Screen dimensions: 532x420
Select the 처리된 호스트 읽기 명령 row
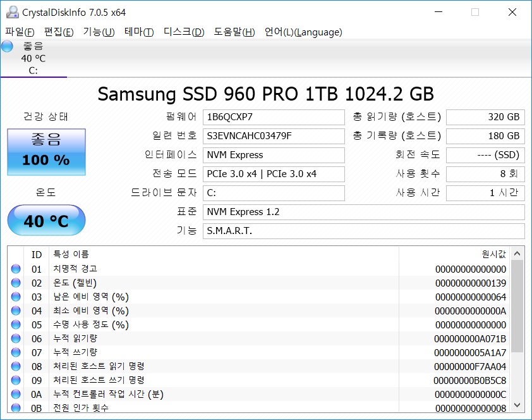pyautogui.click(x=259, y=366)
